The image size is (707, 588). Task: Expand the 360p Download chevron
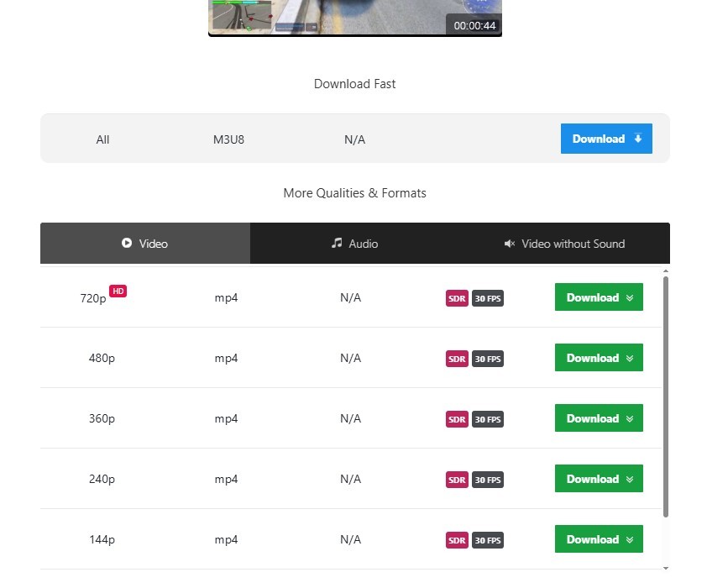[629, 418]
